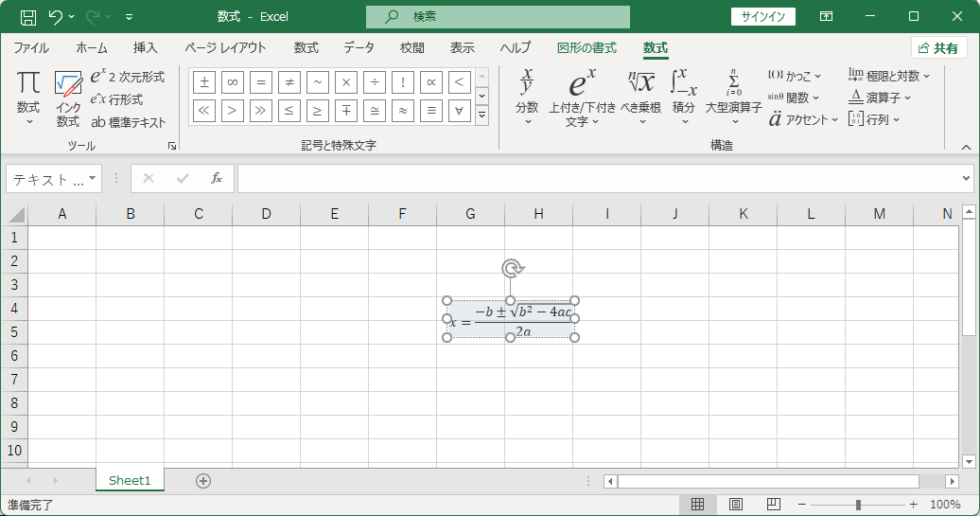Expand symbols gallery with More arrow
Screen dimensions: 980x516
point(481,116)
